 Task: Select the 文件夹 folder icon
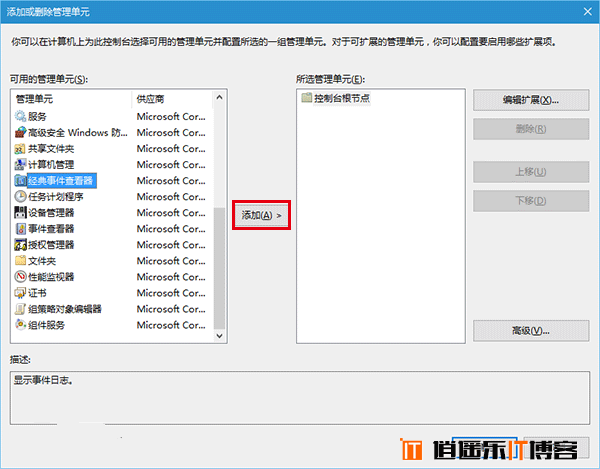(20, 261)
